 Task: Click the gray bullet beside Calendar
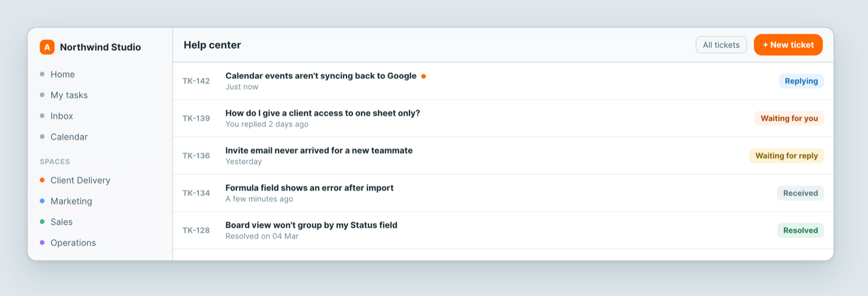(42, 137)
